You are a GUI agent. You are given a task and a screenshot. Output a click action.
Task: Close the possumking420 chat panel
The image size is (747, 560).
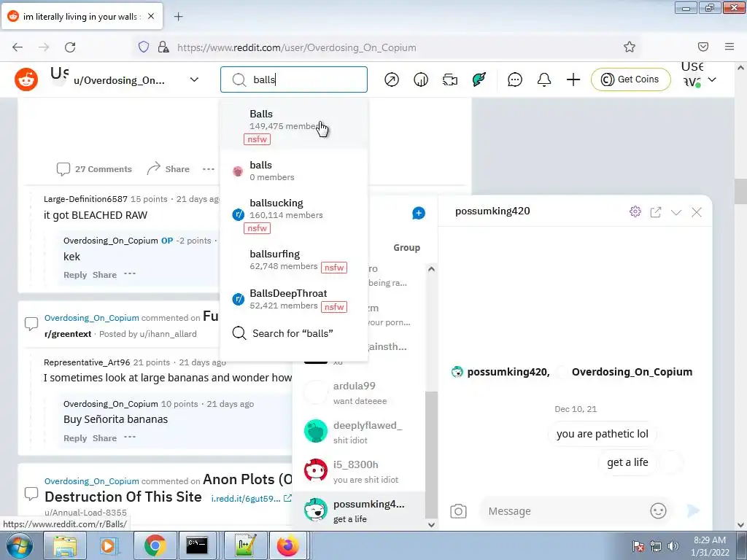(697, 212)
